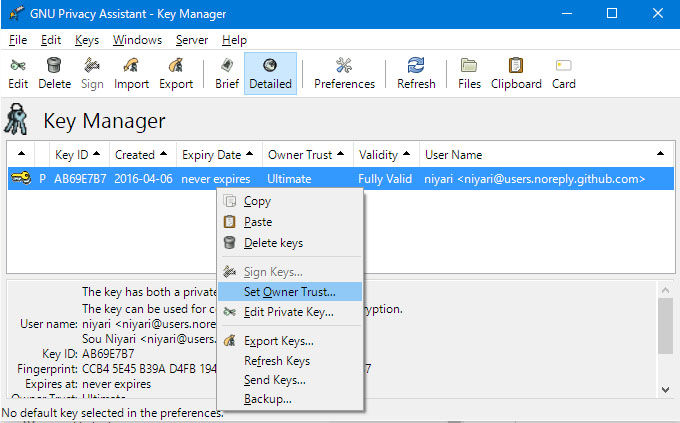Close the Key Manager window
Image resolution: width=680 pixels, height=423 pixels.
[657, 13]
